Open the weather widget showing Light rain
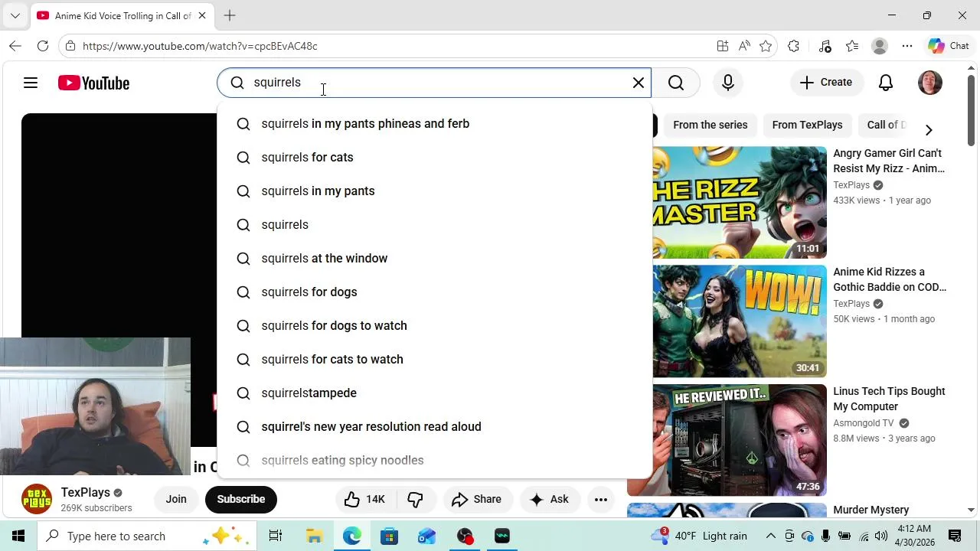Screen dimensions: 980x551 [x=699, y=536]
